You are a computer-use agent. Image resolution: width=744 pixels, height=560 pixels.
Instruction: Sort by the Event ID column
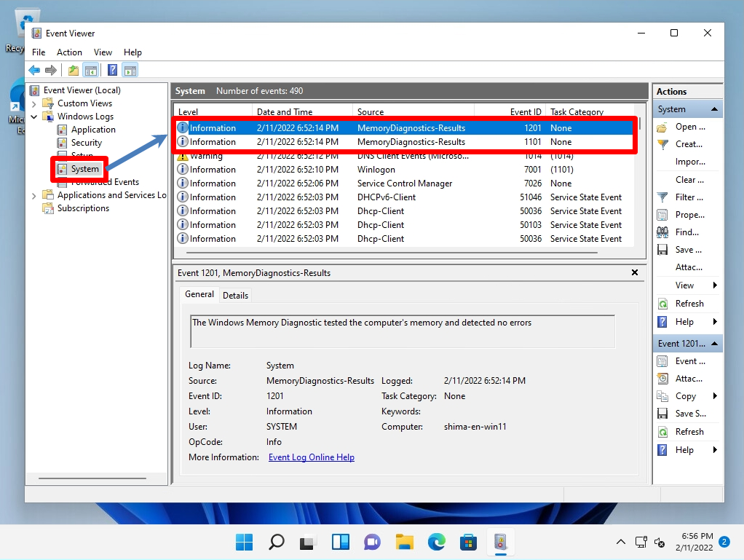(x=510, y=112)
